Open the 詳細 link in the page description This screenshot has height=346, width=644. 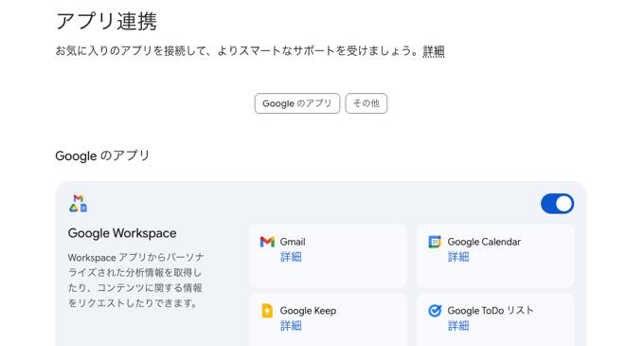434,51
